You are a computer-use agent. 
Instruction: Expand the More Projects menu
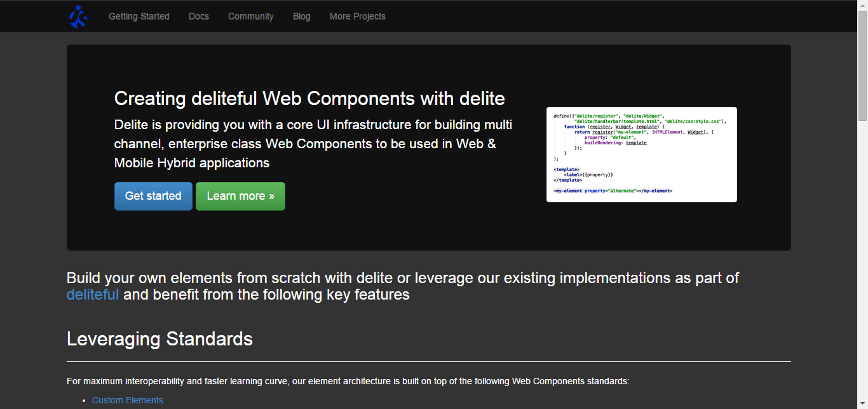[x=358, y=17]
